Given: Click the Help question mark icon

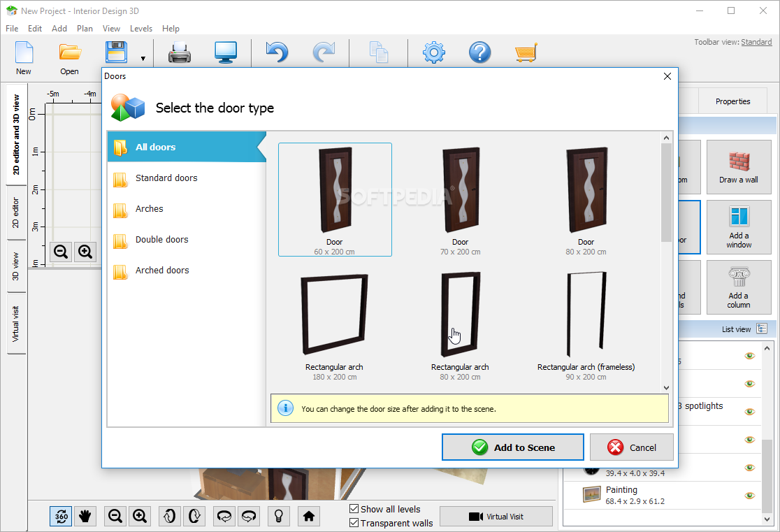Looking at the screenshot, I should tap(480, 52).
